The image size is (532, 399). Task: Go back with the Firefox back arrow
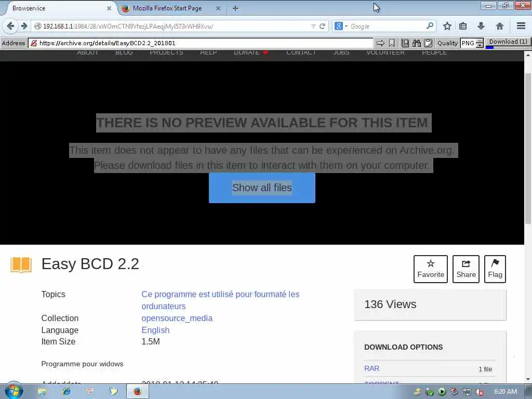pyautogui.click(x=10, y=26)
